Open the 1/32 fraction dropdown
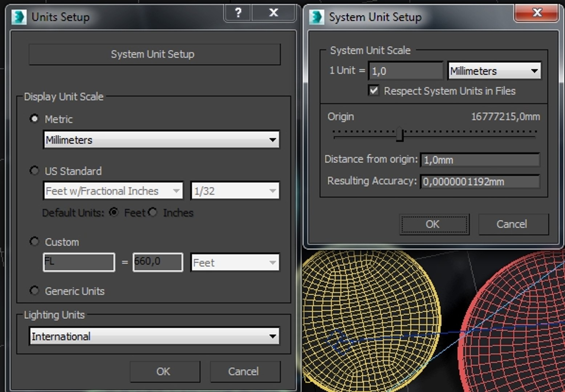565x392 pixels. (x=235, y=191)
